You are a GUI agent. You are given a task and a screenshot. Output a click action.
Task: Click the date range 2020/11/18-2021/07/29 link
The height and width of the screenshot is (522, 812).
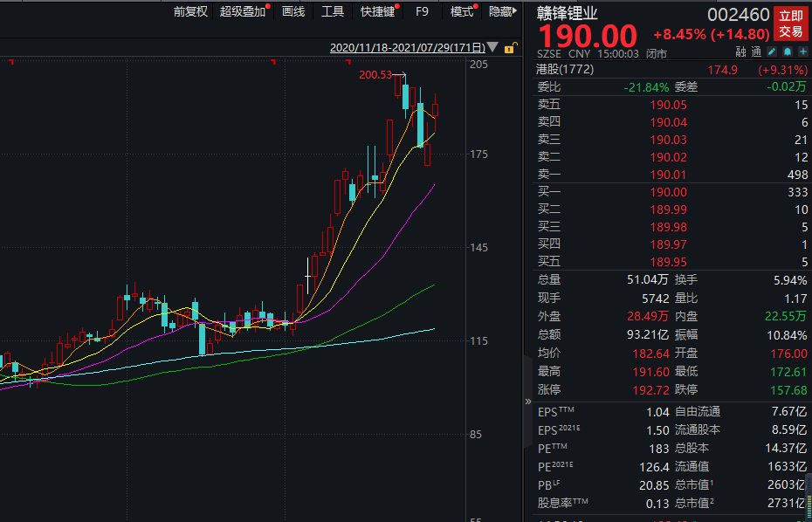coord(407,47)
